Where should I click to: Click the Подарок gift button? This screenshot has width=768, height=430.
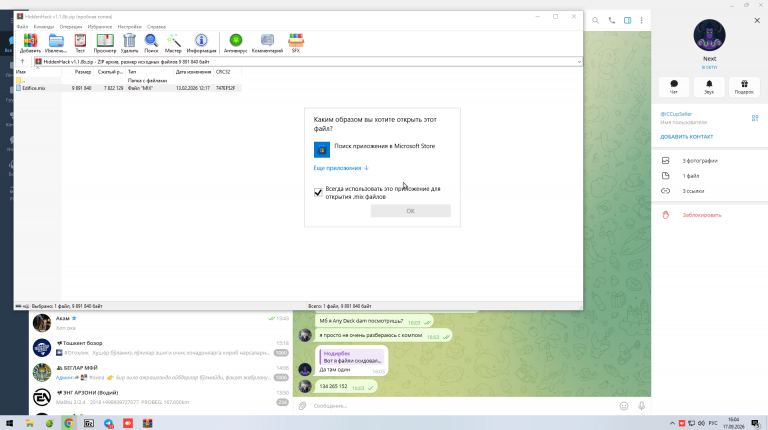coord(744,87)
